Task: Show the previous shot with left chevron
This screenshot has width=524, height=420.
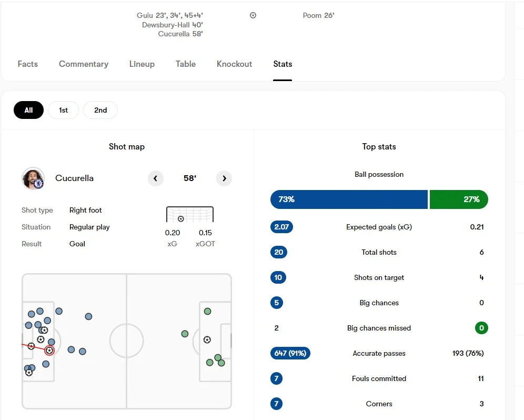Action: (155, 178)
